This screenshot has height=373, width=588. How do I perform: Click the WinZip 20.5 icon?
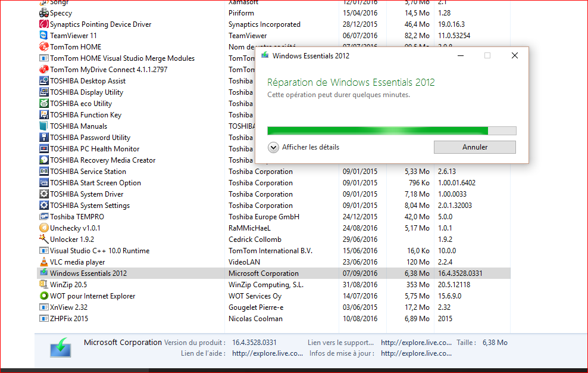(44, 284)
